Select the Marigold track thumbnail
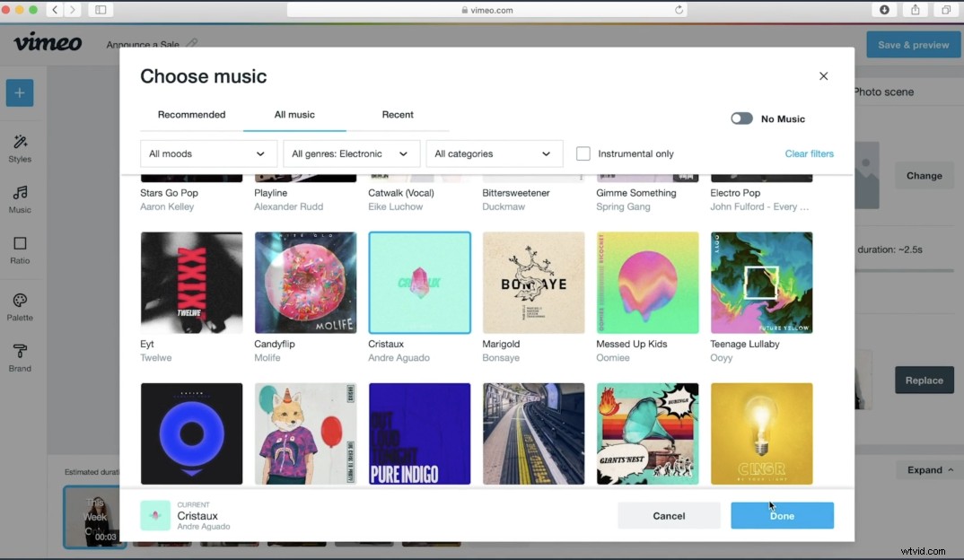 [533, 283]
